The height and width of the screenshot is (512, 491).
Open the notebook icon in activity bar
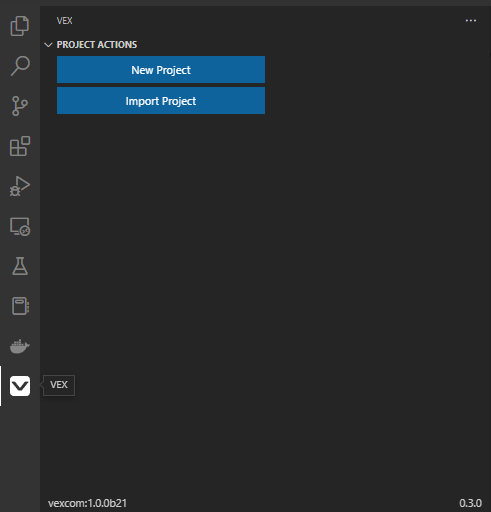[20, 306]
